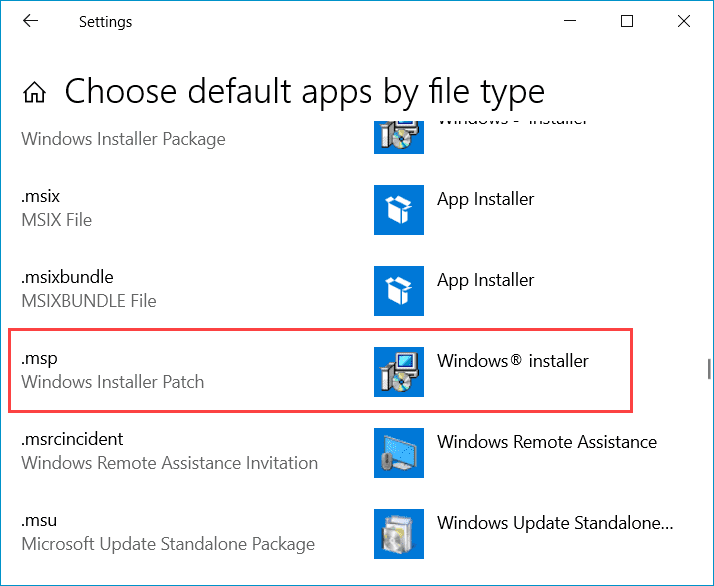The width and height of the screenshot is (714, 586).
Task: Select Windows Remote Assistance app for .msrcincident
Action: tap(547, 442)
